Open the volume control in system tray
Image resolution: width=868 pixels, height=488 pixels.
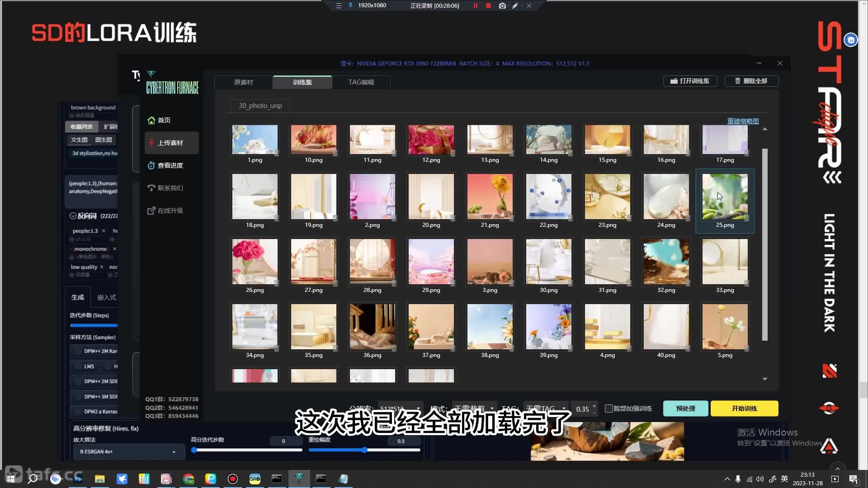760,479
